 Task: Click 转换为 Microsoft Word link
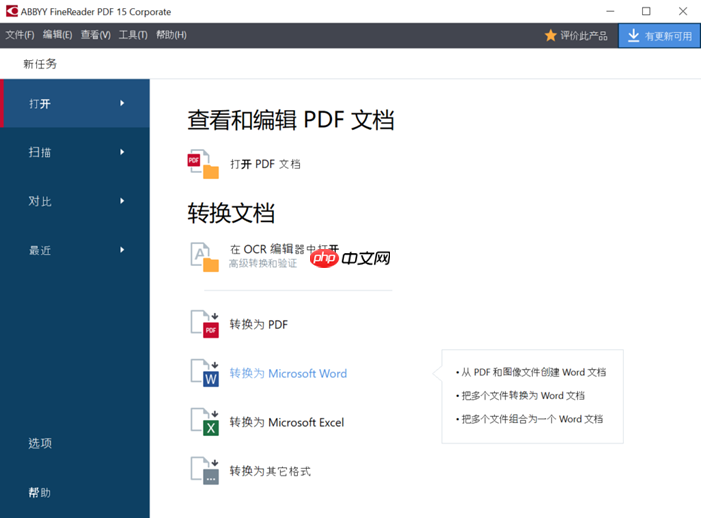click(x=288, y=373)
